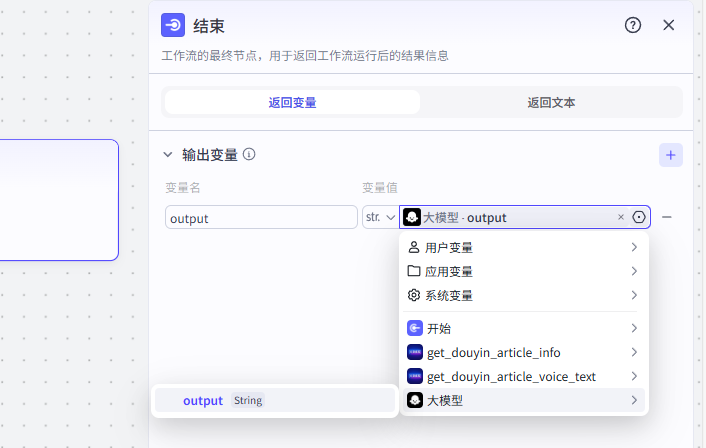Click the 变量值 column label
Viewport: 706px width, 448px height.
(380, 188)
